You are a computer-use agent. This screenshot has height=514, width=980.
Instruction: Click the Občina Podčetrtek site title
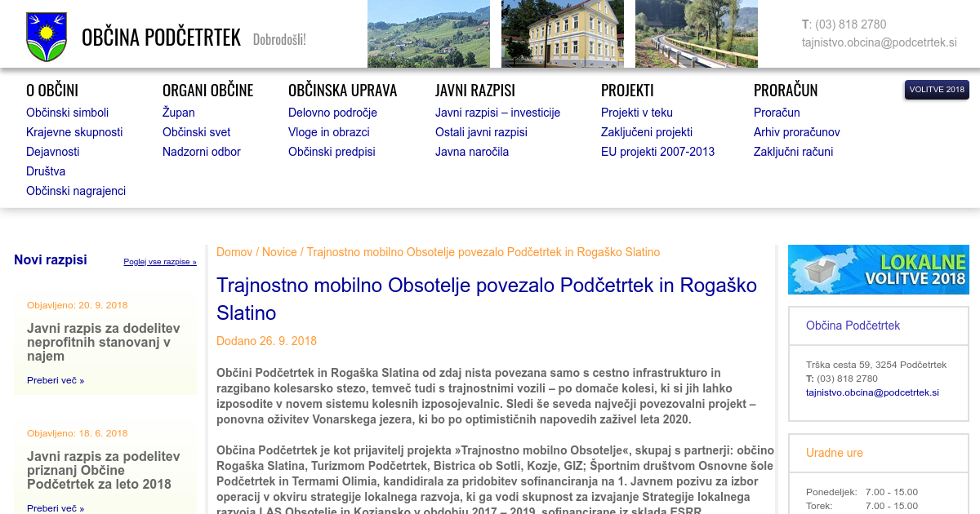coord(161,38)
